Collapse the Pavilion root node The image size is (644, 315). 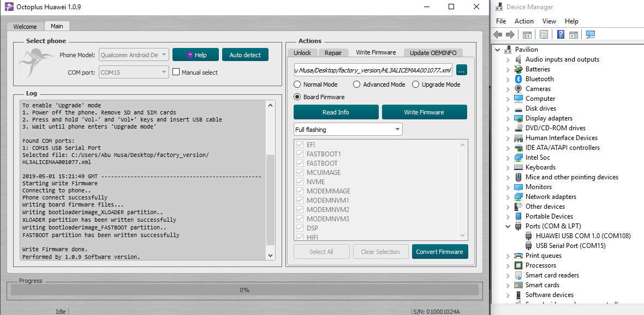click(498, 50)
